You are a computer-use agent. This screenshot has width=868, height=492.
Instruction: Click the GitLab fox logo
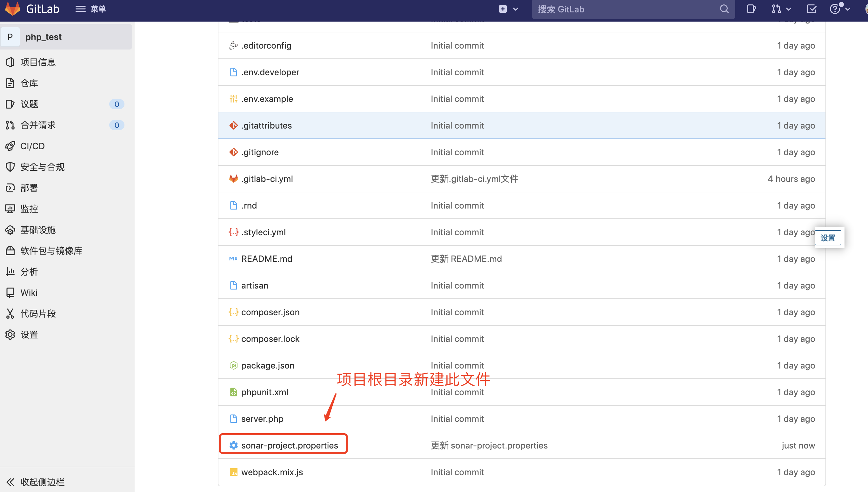(13, 9)
